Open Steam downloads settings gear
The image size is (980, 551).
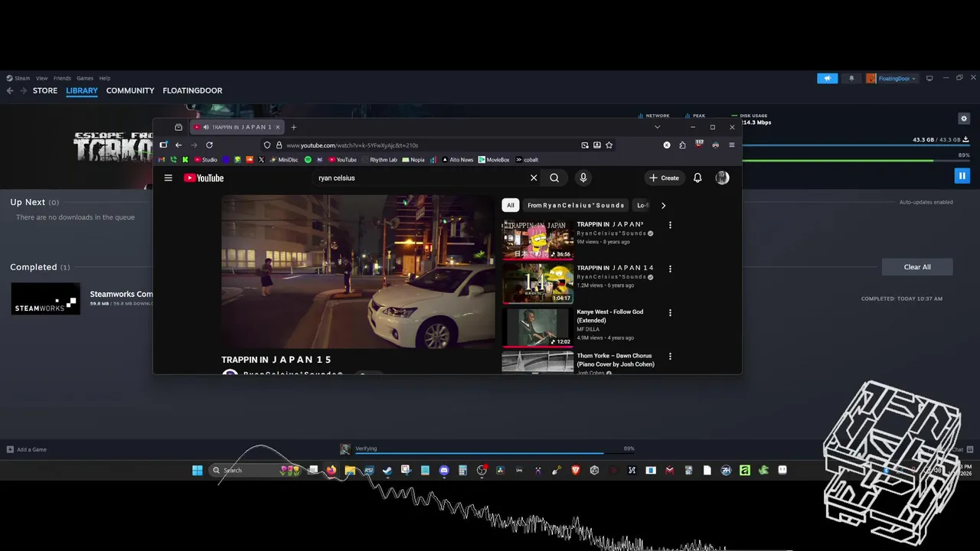(x=964, y=119)
